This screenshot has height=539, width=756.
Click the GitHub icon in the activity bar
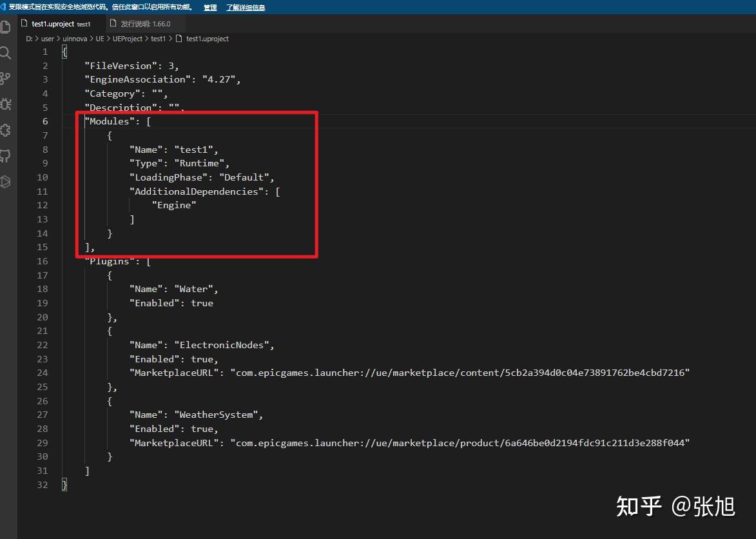pos(6,155)
